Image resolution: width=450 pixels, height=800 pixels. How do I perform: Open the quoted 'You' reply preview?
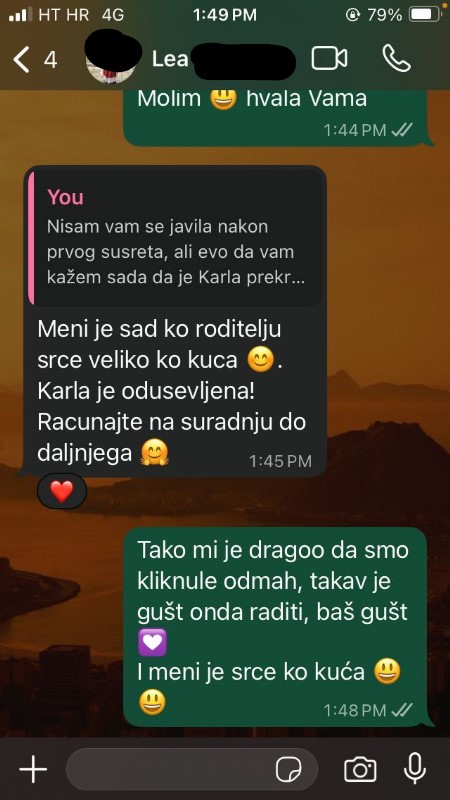(175, 238)
